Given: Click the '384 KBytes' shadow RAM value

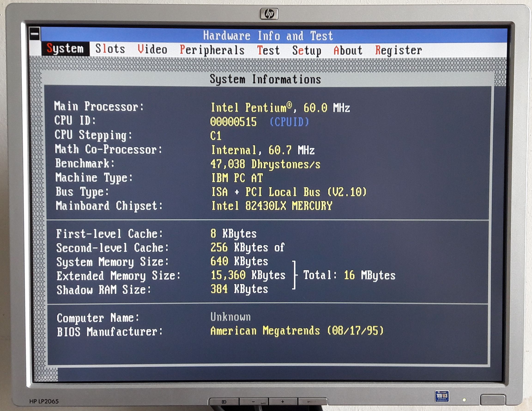Looking at the screenshot, I should (239, 289).
